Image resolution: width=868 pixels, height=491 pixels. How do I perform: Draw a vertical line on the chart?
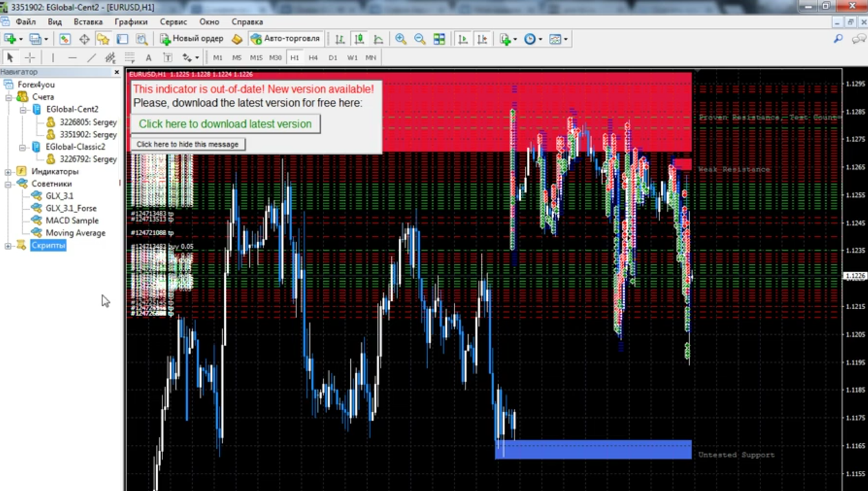[53, 58]
